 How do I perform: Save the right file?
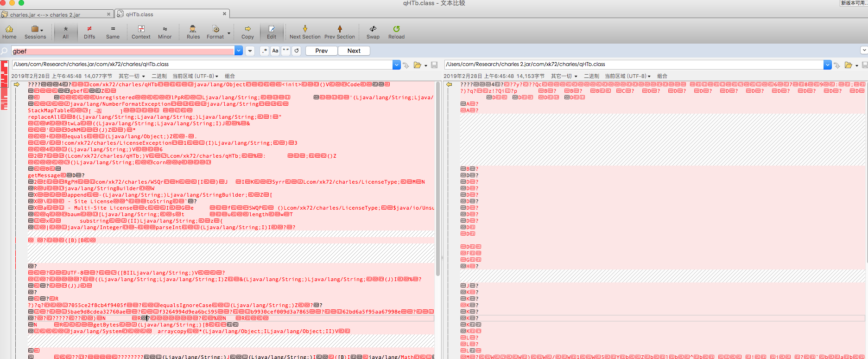[865, 65]
